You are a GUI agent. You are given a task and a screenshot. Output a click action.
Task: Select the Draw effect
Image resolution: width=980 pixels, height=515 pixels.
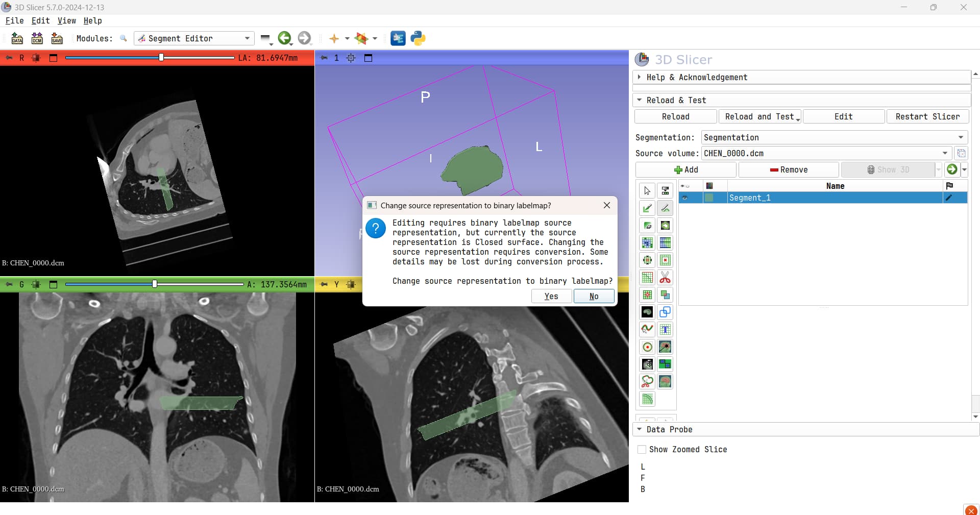tap(665, 208)
